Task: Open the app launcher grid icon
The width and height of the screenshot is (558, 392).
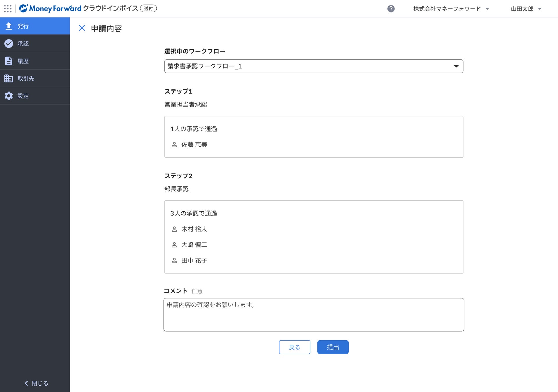Action: [x=8, y=9]
